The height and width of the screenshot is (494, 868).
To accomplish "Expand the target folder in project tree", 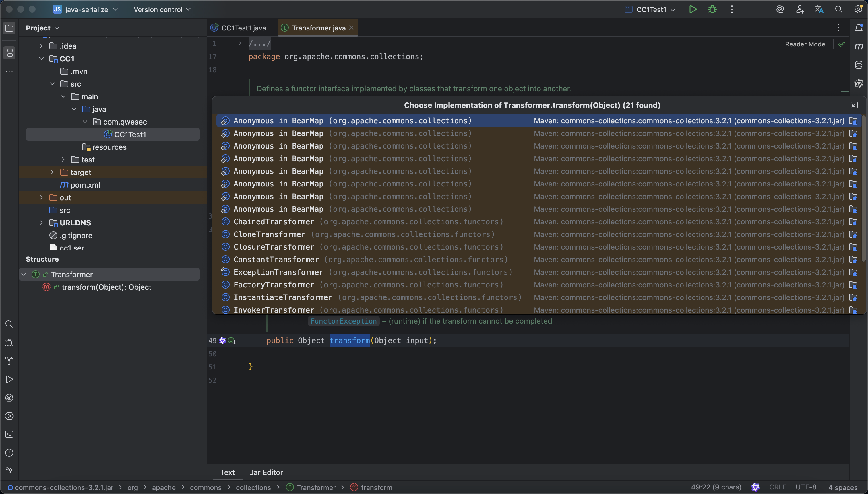I will [52, 172].
